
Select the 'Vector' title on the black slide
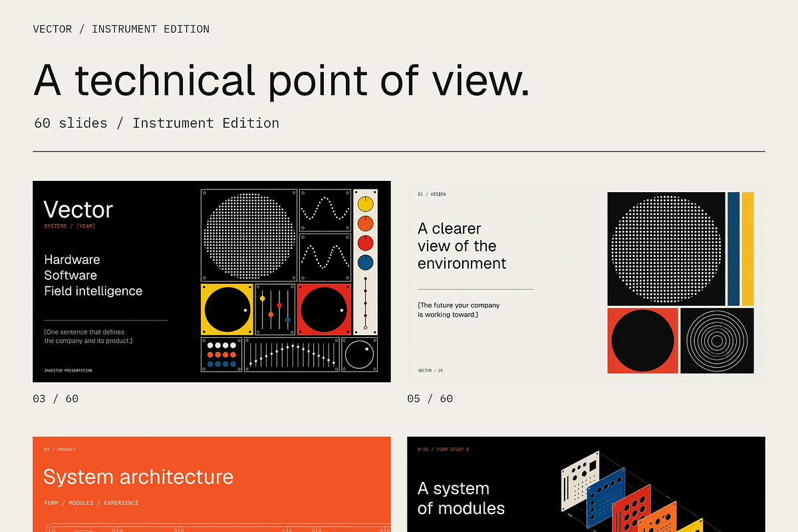[78, 209]
